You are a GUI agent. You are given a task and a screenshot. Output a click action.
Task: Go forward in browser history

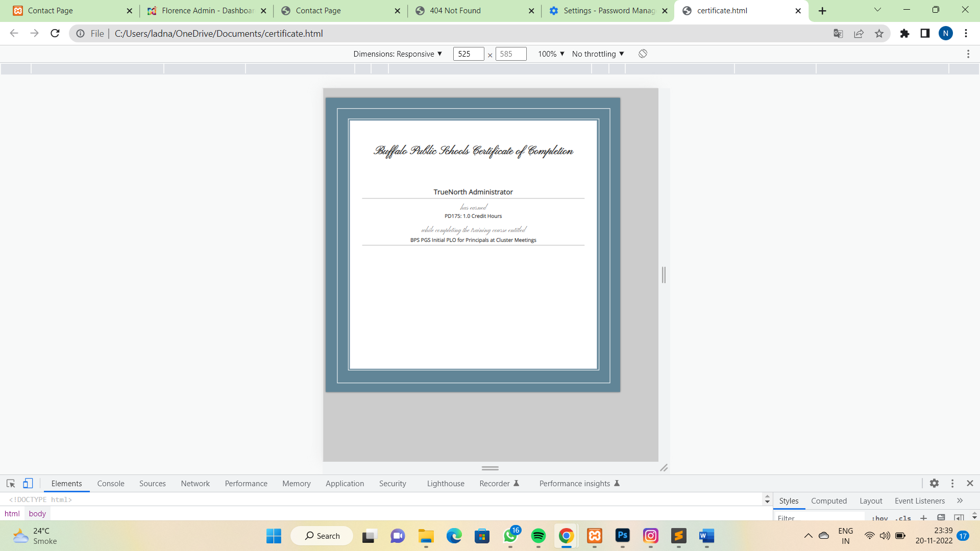(x=35, y=34)
